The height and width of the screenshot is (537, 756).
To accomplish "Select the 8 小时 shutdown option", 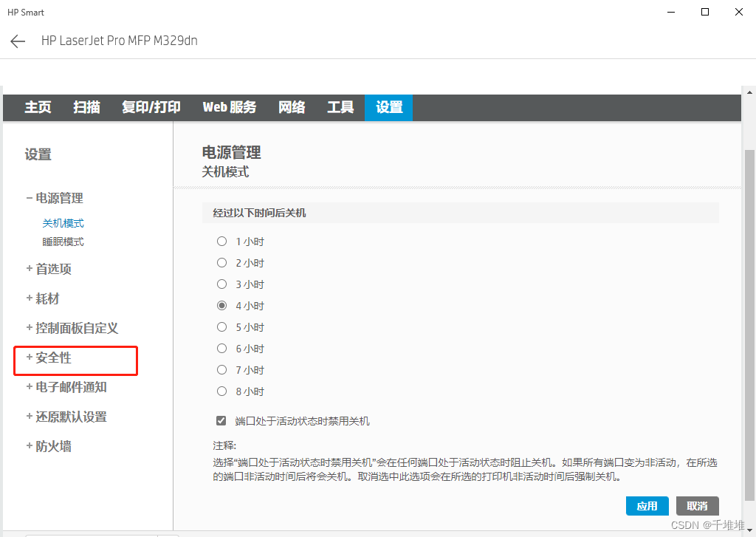I will click(221, 391).
